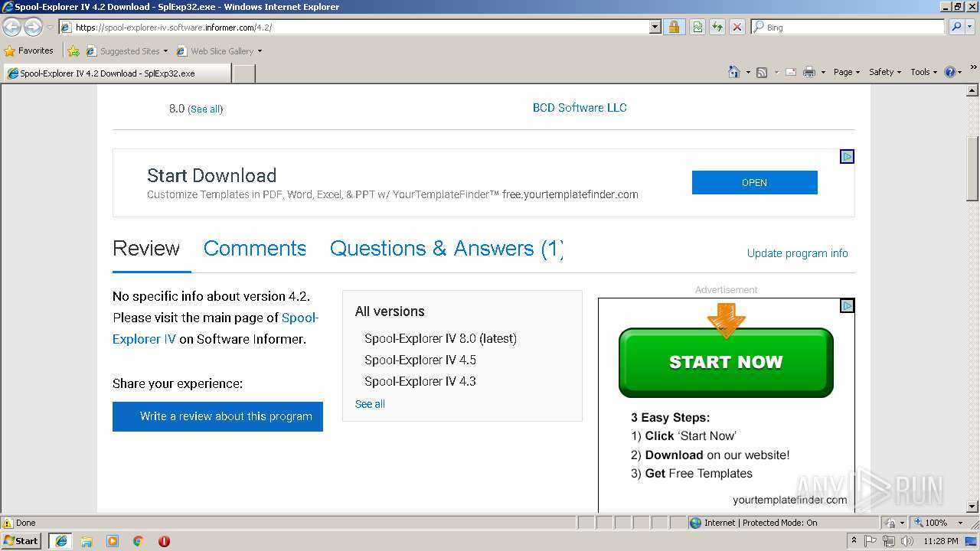Open the RSS feeds icon
This screenshot has height=551, width=980.
762,72
